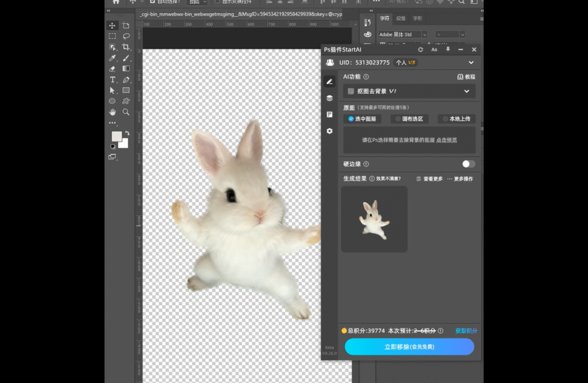Expand the UID account chevron
The width and height of the screenshot is (588, 383).
471,63
